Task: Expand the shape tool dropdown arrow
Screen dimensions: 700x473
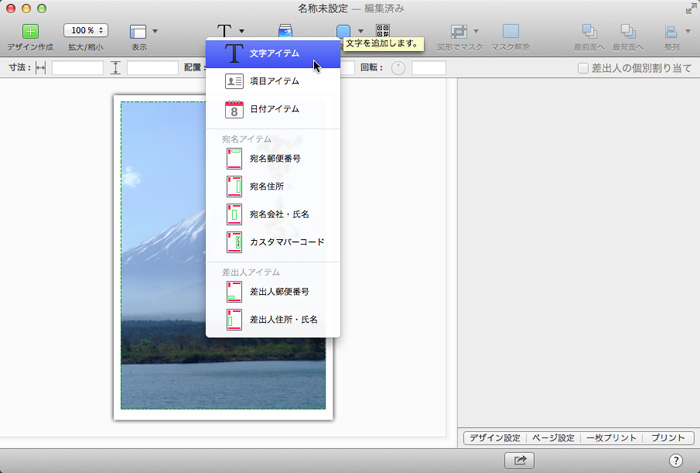Action: coord(361,31)
